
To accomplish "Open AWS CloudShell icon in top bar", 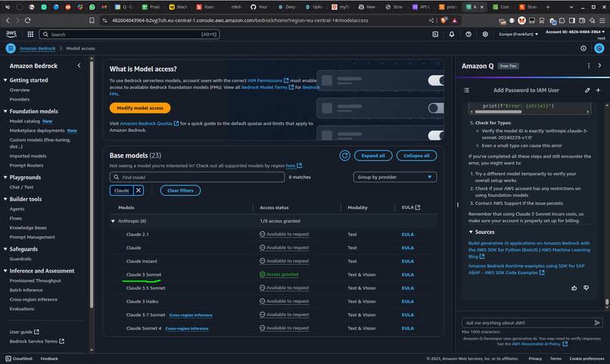I will (435, 34).
